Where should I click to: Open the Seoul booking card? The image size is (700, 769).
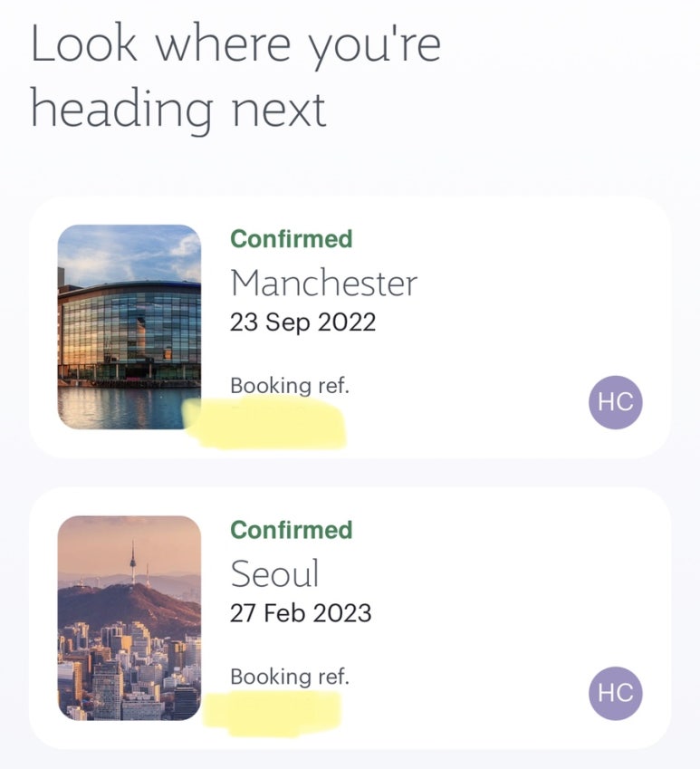pyautogui.click(x=350, y=618)
